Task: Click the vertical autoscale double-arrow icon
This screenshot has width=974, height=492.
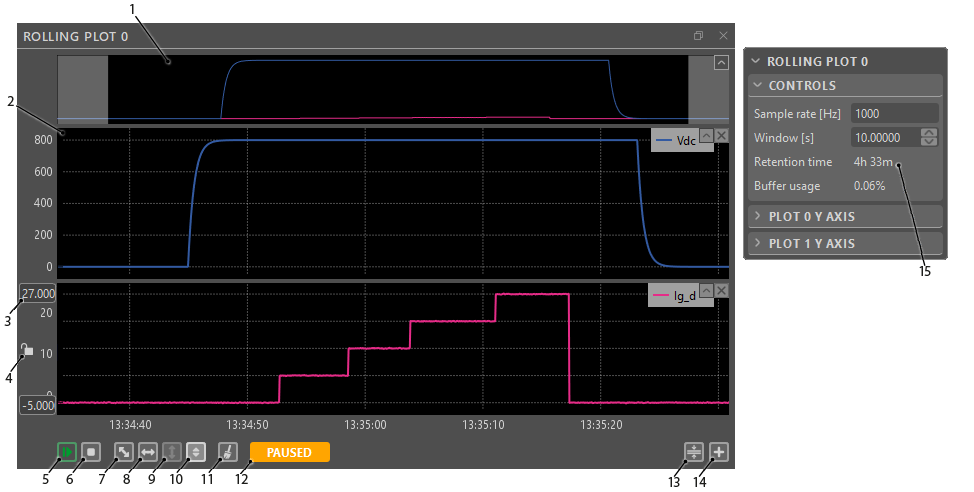Action: pyautogui.click(x=196, y=452)
